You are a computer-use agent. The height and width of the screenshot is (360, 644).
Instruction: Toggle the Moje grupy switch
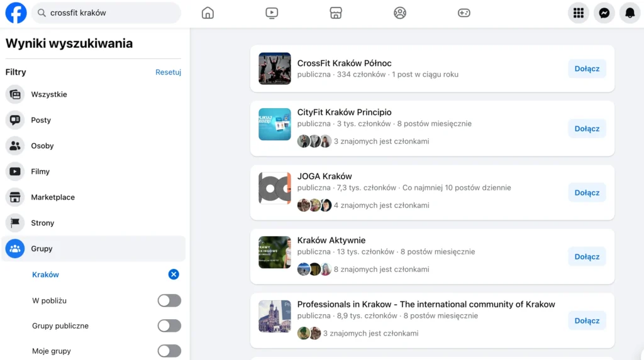[x=169, y=351]
